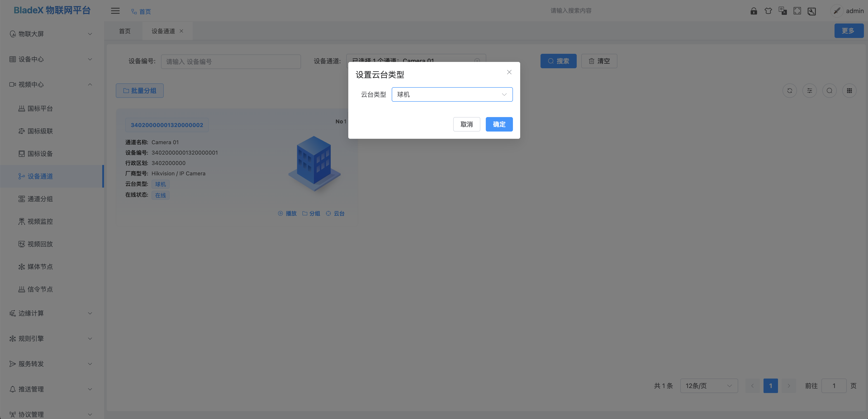Expand the 设备中心 menu
Image resolution: width=868 pixels, height=419 pixels.
52,59
